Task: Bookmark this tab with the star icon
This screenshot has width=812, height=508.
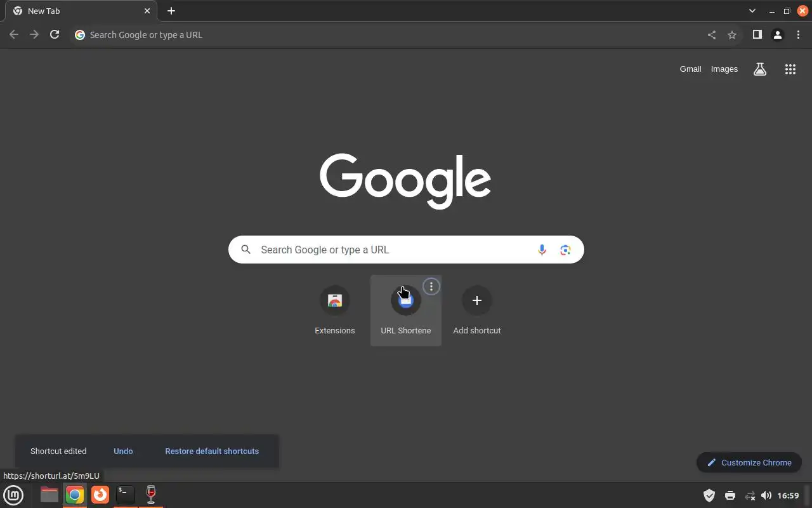Action: (732, 35)
